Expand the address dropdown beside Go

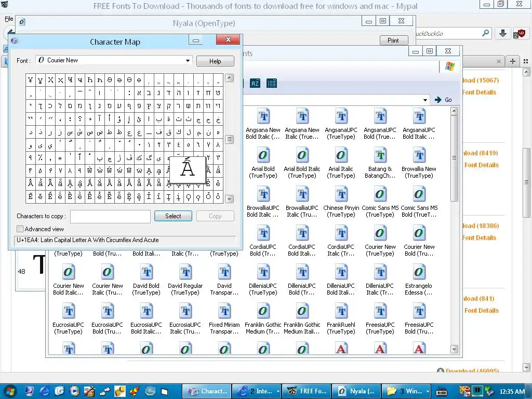425,100
